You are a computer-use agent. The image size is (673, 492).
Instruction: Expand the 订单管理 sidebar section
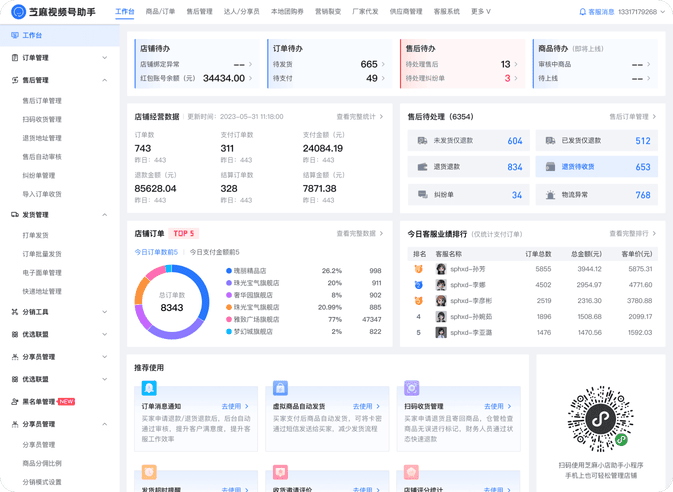coord(105,58)
